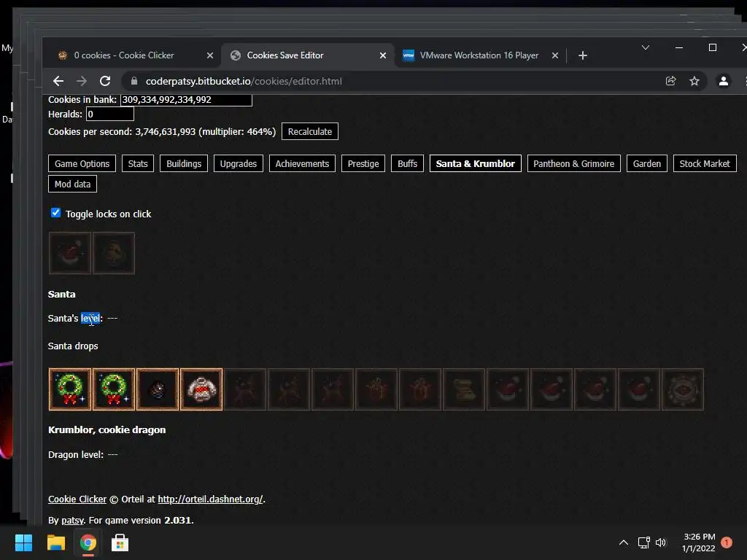Open the Prestige section
This screenshot has height=560, width=747.
(363, 163)
